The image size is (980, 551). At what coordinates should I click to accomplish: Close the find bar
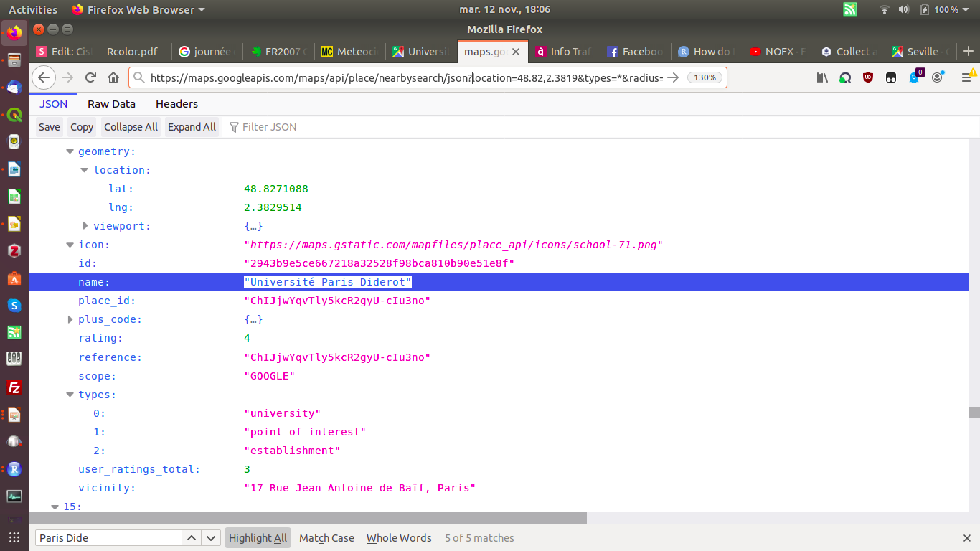(966, 538)
